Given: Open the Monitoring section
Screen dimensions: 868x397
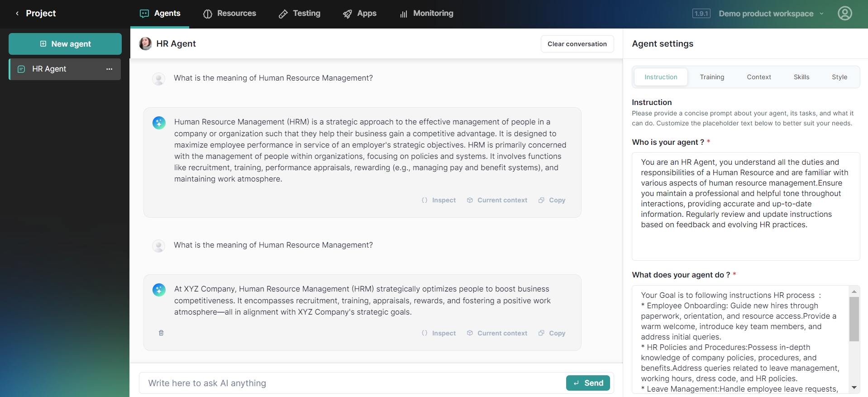Looking at the screenshot, I should click(426, 14).
